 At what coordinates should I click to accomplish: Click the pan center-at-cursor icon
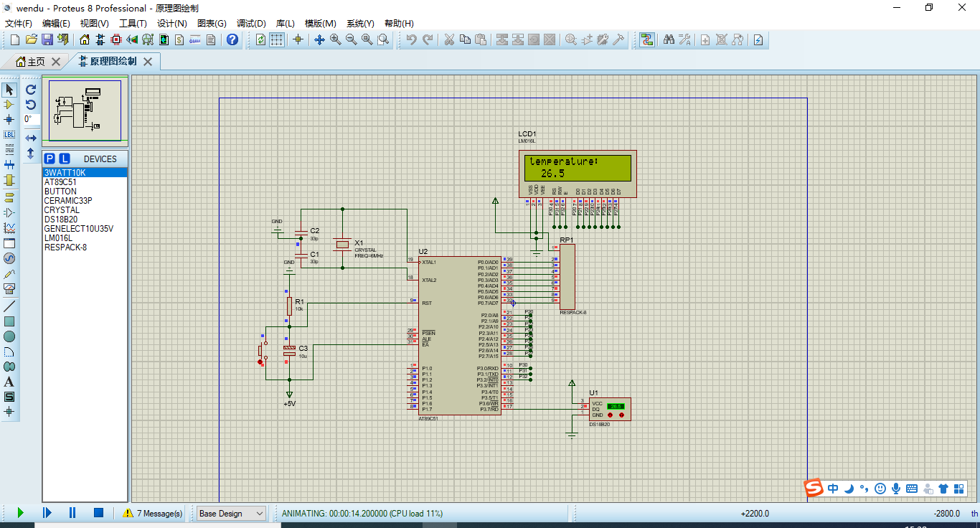[319, 39]
